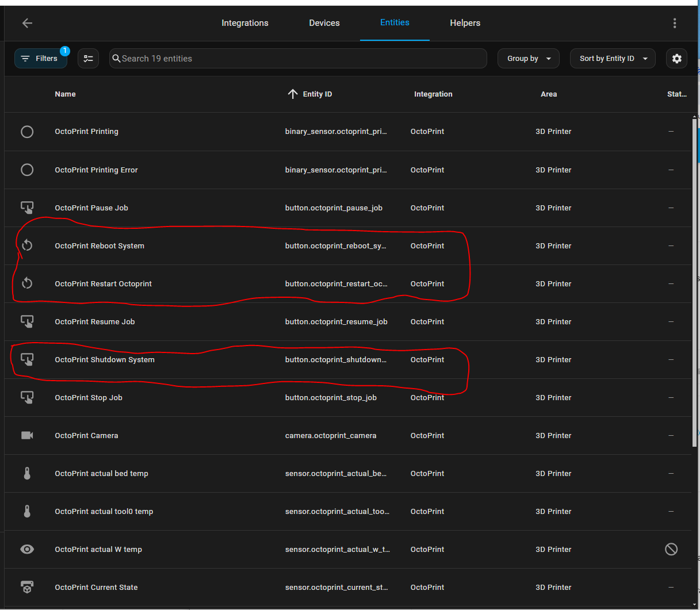700x610 pixels.
Task: Click the button icon beside OctoPrint Pause Job
Action: 27,208
